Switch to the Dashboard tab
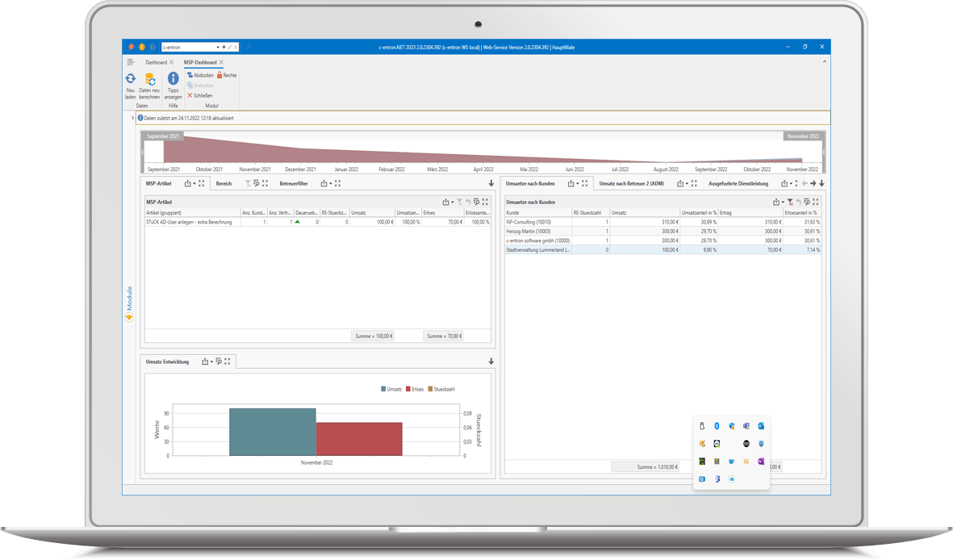This screenshot has width=953, height=560. [x=156, y=62]
